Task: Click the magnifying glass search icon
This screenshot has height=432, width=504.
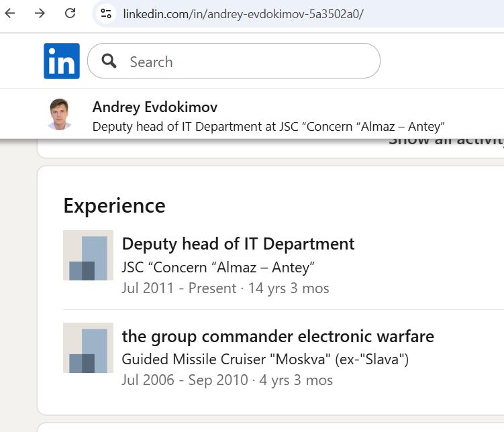Action: pos(109,62)
